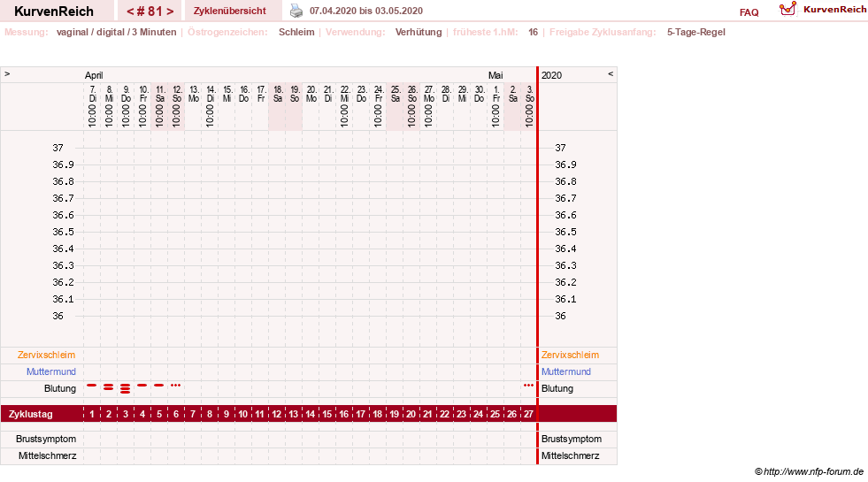This screenshot has width=868, height=482.
Task: Click the spotting marker on cycle day 6
Action: (175, 385)
